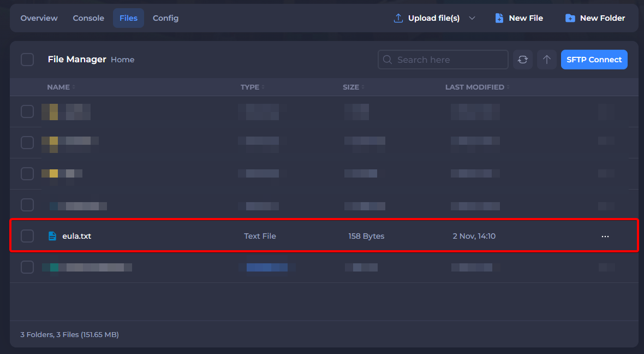Image resolution: width=644 pixels, height=354 pixels.
Task: Sort files by the NAME column
Action: pyautogui.click(x=58, y=87)
